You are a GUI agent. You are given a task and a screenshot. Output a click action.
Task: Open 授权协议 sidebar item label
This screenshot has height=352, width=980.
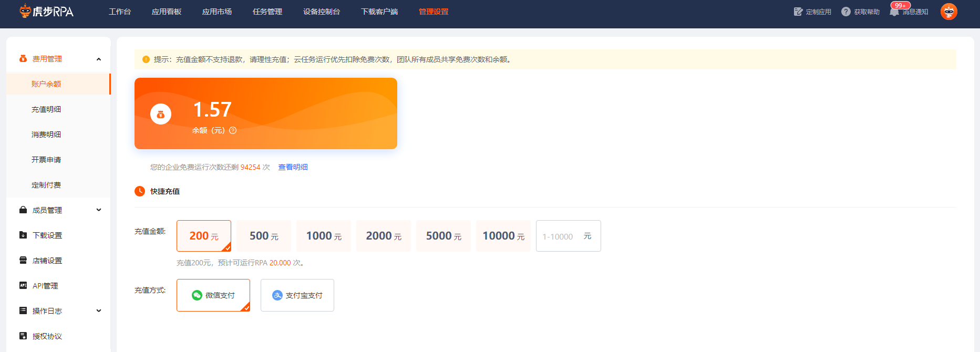point(47,336)
